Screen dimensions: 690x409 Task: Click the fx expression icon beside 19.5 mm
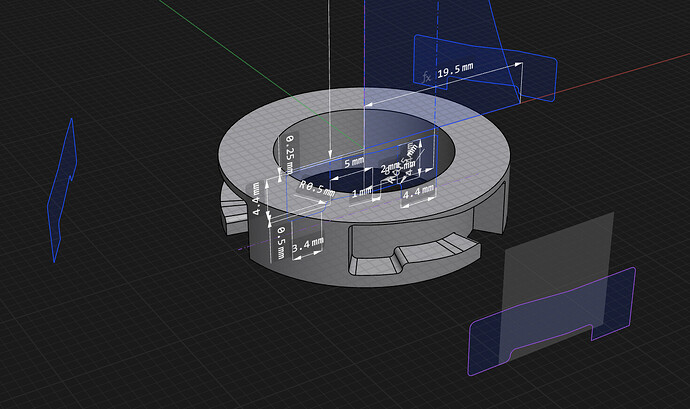pos(426,77)
